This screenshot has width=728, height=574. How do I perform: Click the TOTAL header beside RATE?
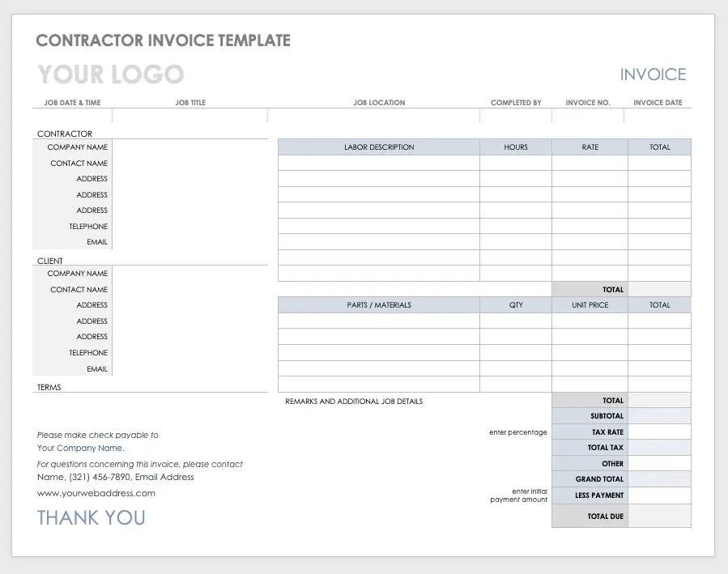point(660,147)
